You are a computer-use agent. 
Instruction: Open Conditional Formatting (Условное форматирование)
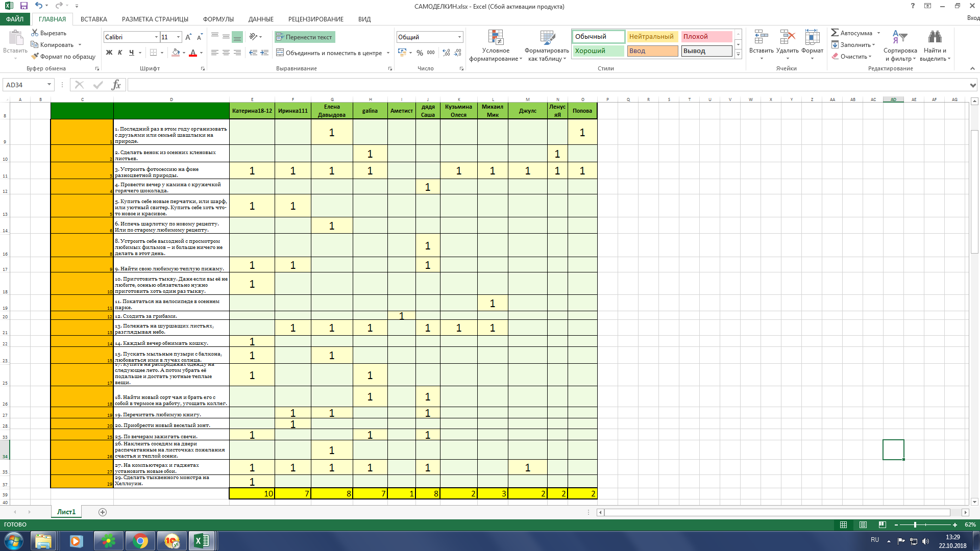pyautogui.click(x=496, y=45)
